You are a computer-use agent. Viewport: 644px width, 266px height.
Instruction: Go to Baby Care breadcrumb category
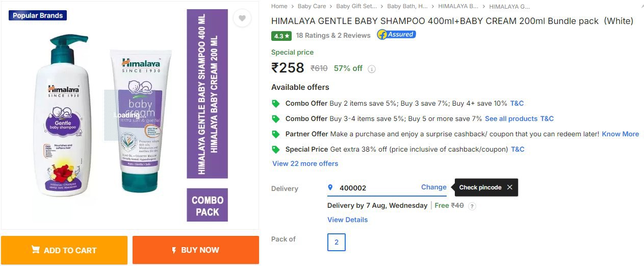click(x=312, y=7)
